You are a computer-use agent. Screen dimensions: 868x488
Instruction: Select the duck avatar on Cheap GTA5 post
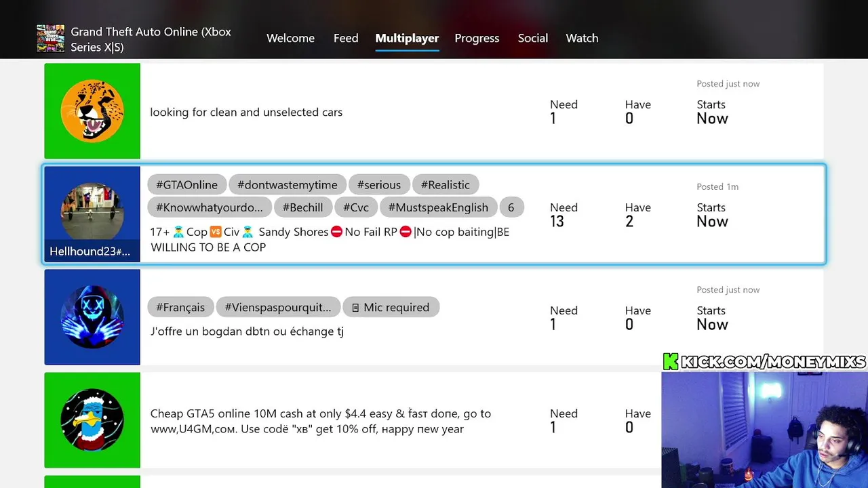pyautogui.click(x=92, y=420)
